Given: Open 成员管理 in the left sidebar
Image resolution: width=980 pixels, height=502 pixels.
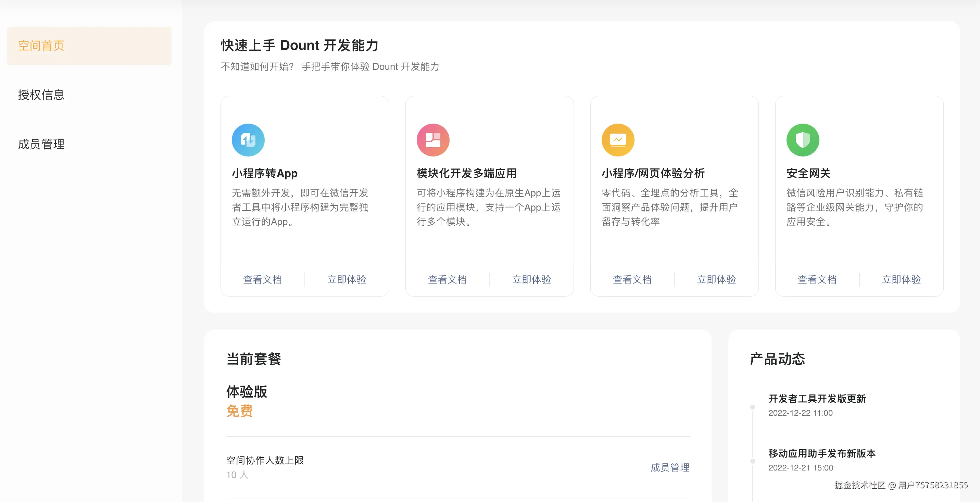Looking at the screenshot, I should point(41,144).
